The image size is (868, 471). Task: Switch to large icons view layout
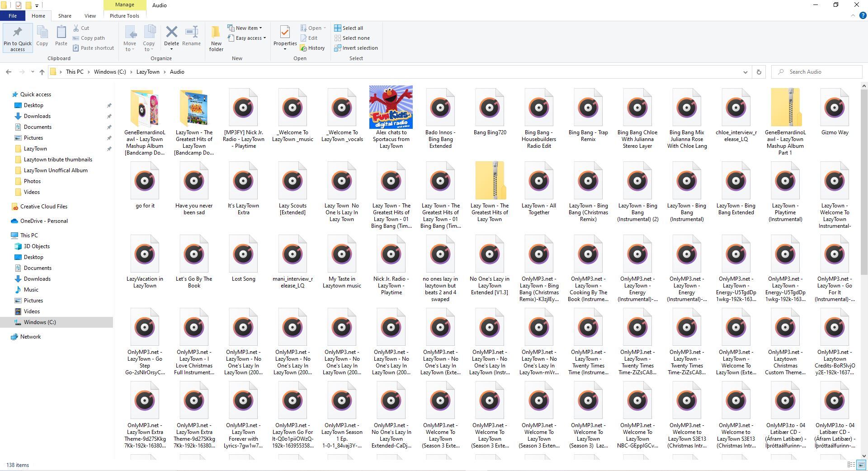click(861, 465)
